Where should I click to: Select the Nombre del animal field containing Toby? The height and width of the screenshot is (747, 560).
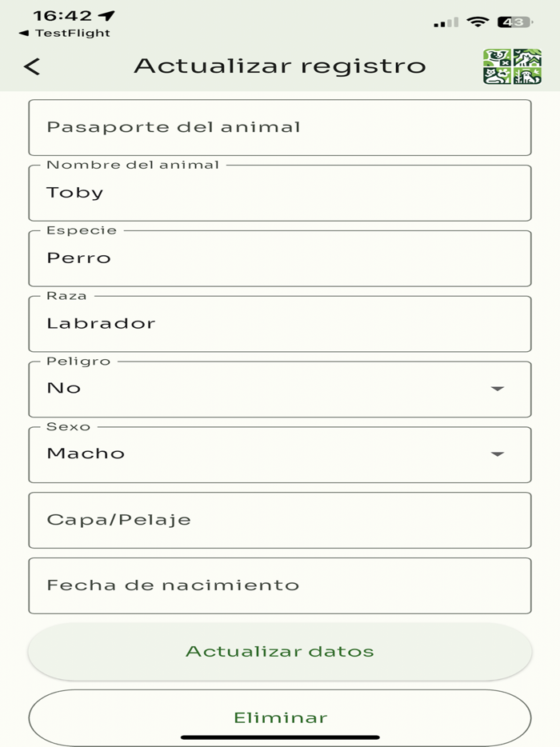pos(280,192)
